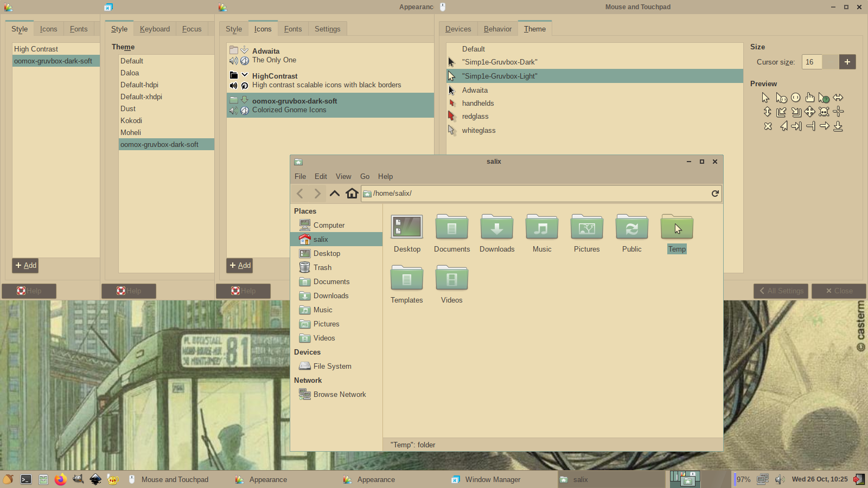Switch to Behavior tab in Mouse and Touchpad
Image resolution: width=868 pixels, height=488 pixels.
point(497,29)
